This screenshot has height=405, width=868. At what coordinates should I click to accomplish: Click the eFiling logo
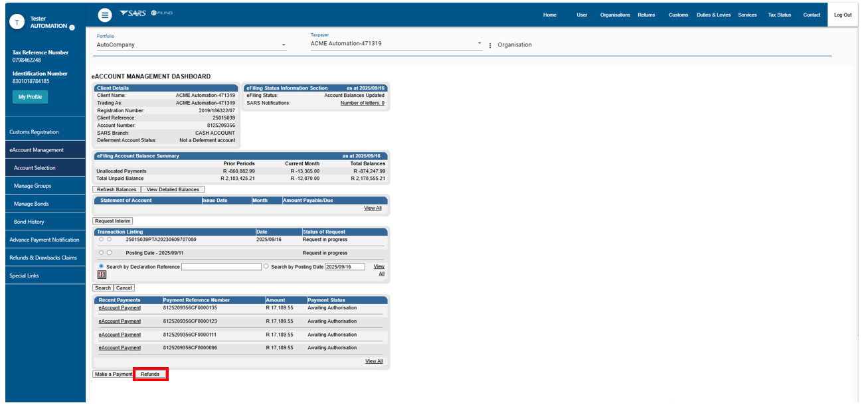pyautogui.click(x=162, y=13)
